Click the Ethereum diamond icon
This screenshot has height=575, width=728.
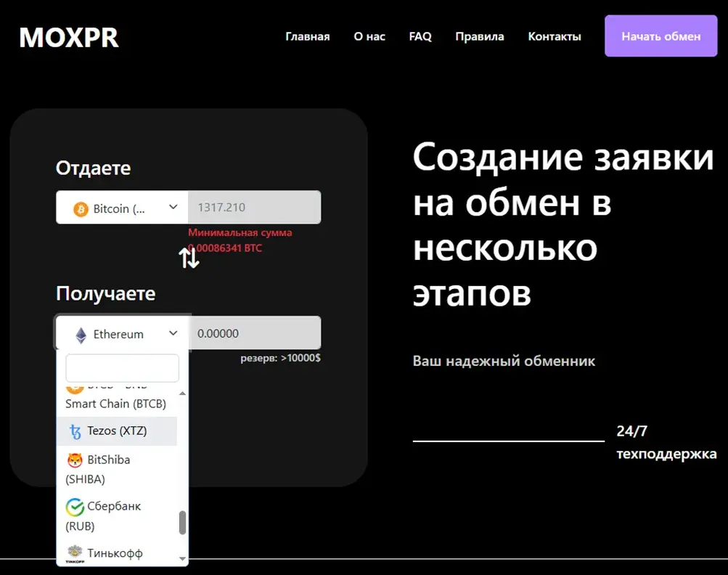[x=81, y=335]
